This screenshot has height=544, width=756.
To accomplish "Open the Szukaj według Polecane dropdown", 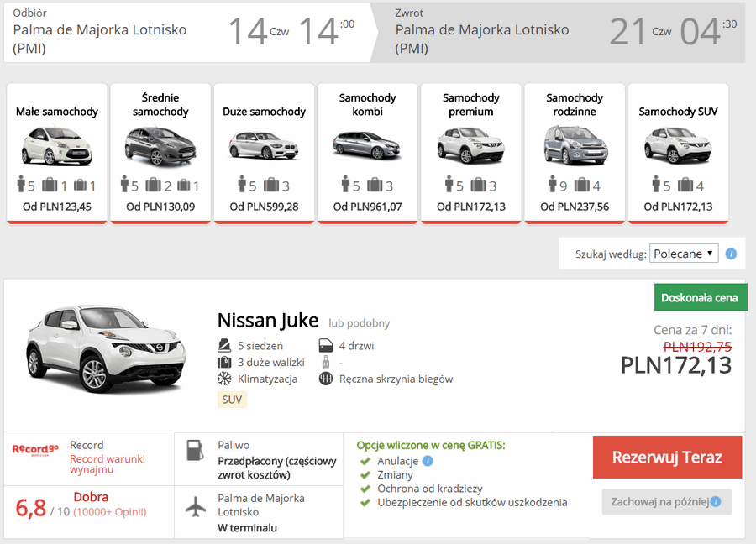I will point(684,254).
